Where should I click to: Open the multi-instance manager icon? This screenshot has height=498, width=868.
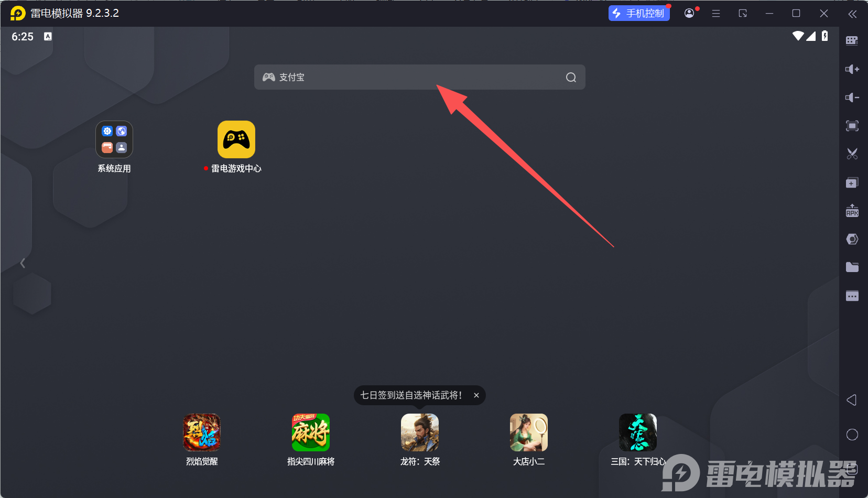pos(852,182)
